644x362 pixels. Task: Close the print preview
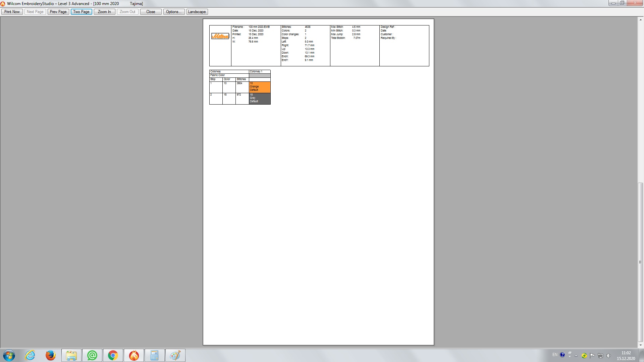point(151,12)
